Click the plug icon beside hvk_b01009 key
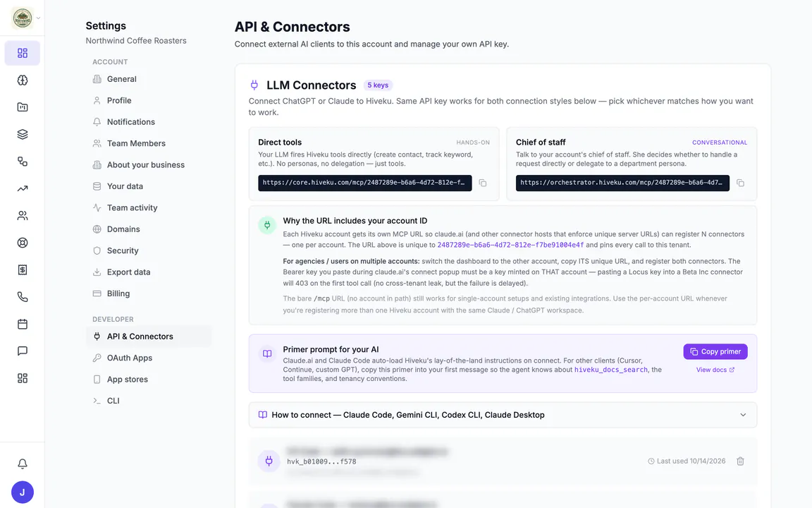 (269, 461)
